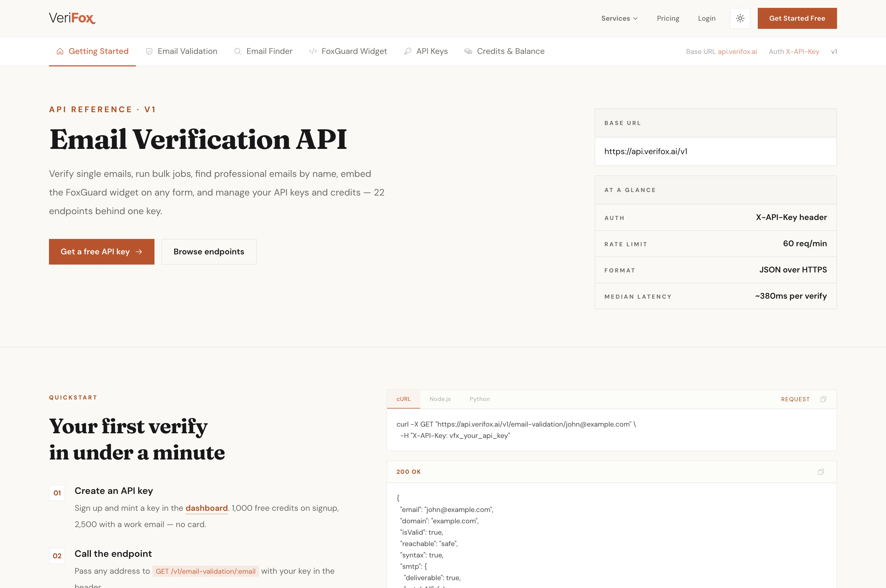The image size is (886, 588).
Task: Click the Browse endpoints button
Action: tap(209, 252)
